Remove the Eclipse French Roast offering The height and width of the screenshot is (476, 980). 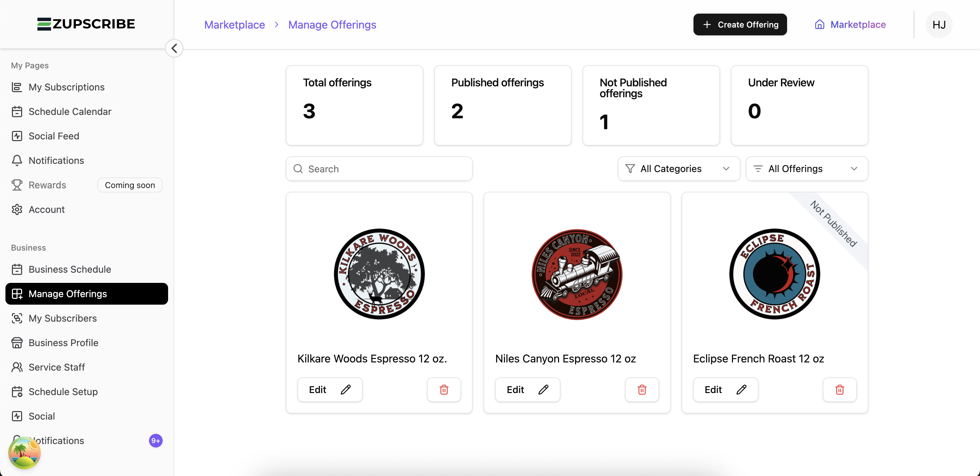tap(839, 390)
